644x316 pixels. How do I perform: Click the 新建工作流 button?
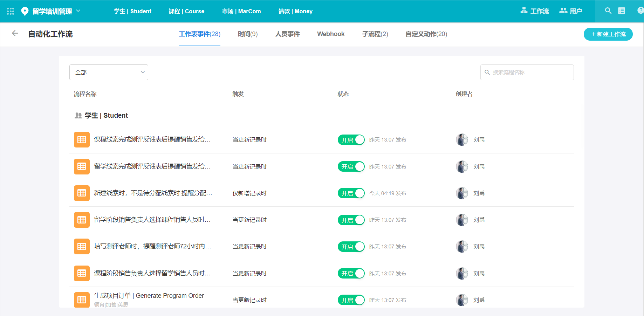click(608, 34)
